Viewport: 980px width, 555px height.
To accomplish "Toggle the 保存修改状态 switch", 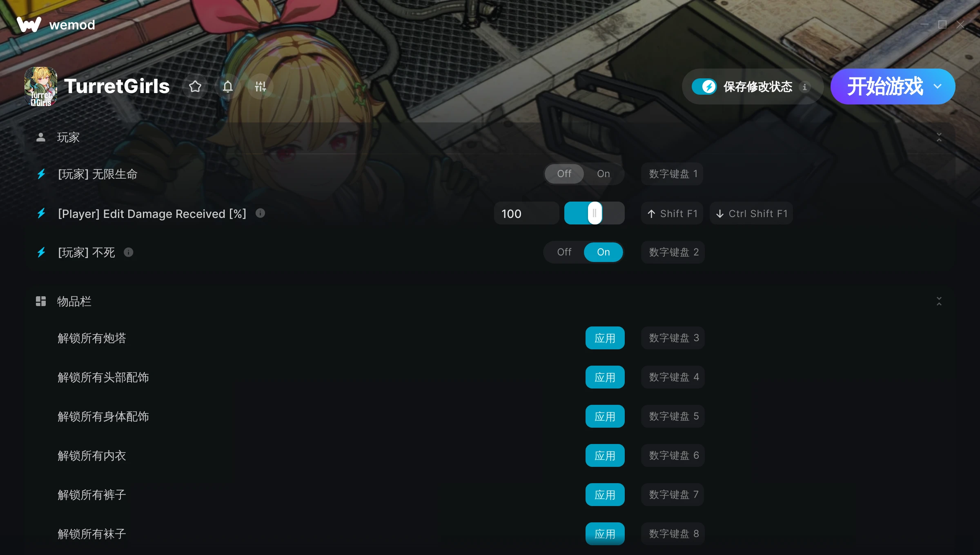I will tap(704, 87).
